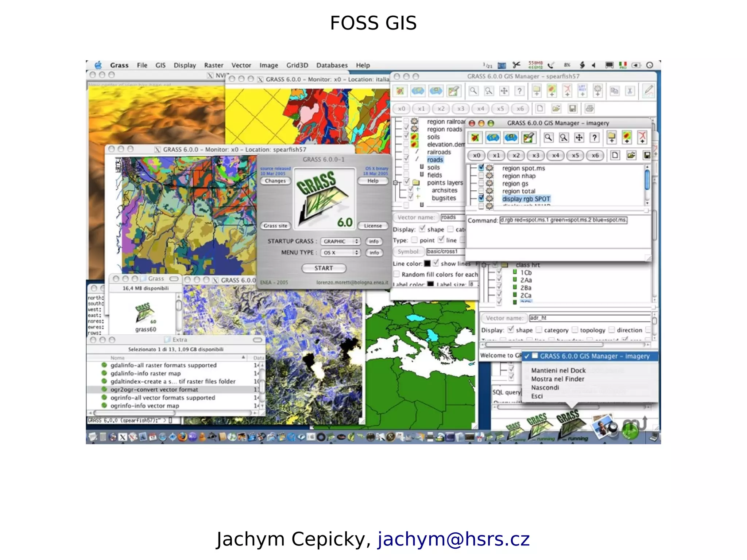Enable Random fill colors checkbox
Screen dimensions: 747x560
(396, 274)
